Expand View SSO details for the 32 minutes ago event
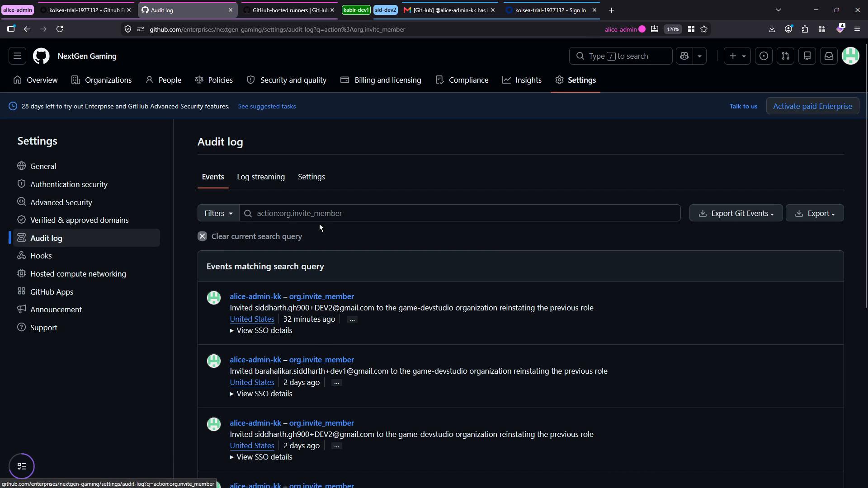This screenshot has height=488, width=868. pyautogui.click(x=261, y=331)
